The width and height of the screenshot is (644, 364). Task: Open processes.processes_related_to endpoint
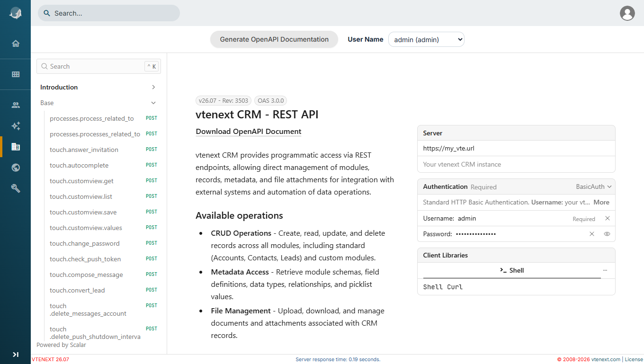point(95,134)
